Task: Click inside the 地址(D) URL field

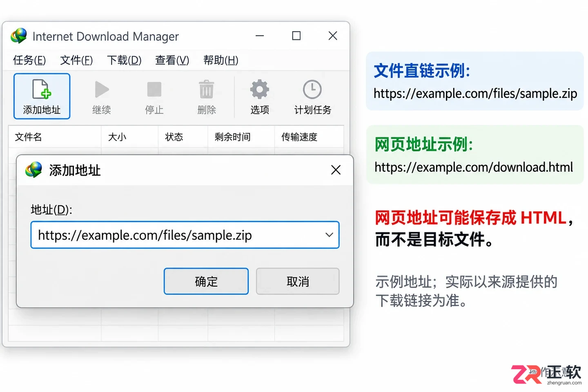Action: 185,235
